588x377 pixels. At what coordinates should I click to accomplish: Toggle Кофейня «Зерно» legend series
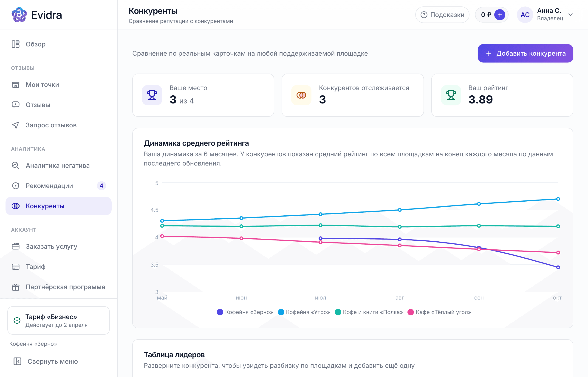tap(245, 312)
